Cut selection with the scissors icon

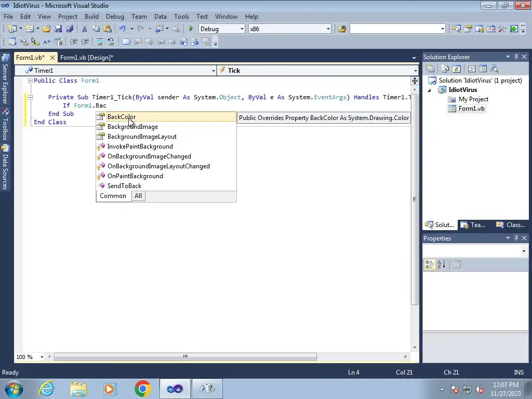coord(85,29)
